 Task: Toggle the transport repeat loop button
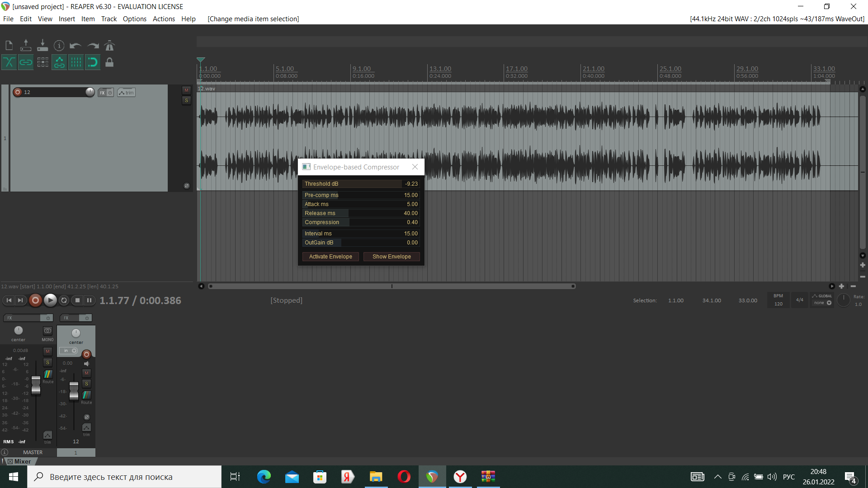64,300
